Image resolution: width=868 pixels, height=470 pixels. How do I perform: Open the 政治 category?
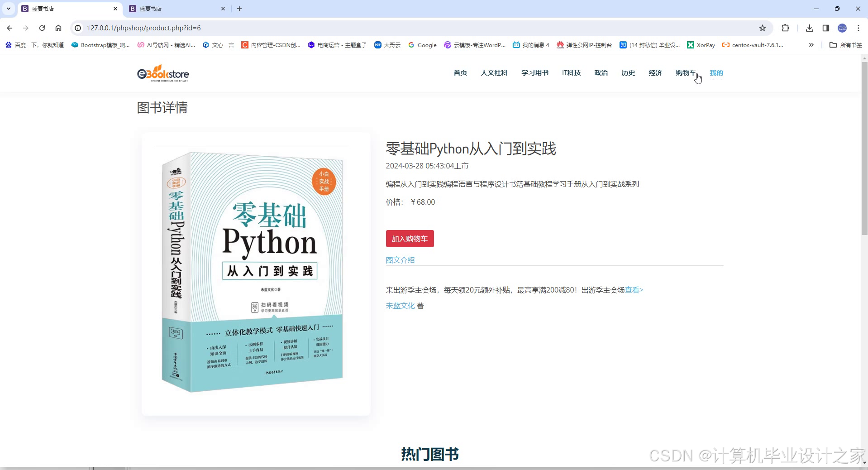click(x=601, y=73)
